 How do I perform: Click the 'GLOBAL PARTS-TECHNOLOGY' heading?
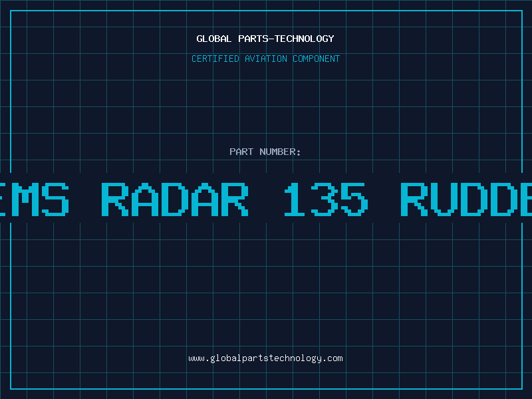pyautogui.click(x=265, y=39)
